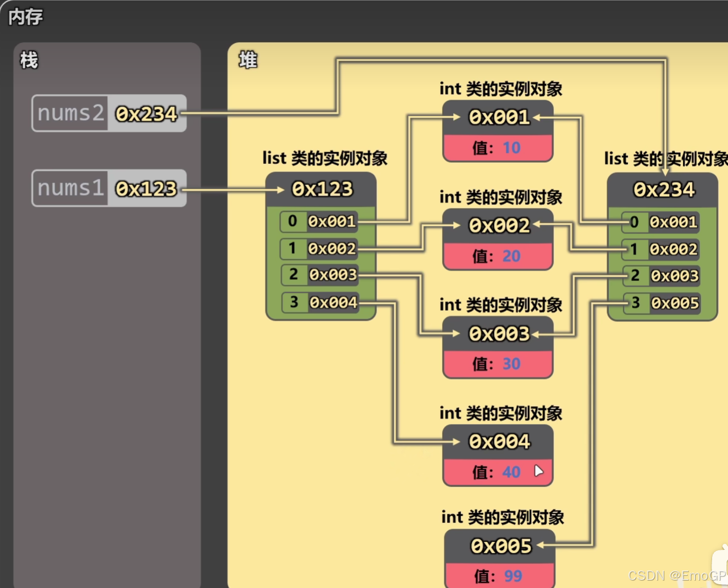Select the int object header 0x004
Image resolution: width=728 pixels, height=588 pixels.
tap(498, 441)
